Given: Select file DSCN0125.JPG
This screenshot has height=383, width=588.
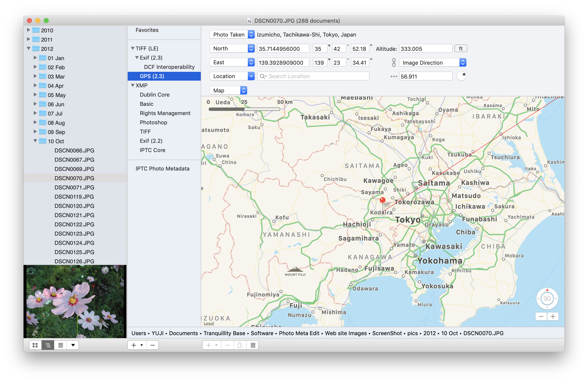Looking at the screenshot, I should [74, 252].
